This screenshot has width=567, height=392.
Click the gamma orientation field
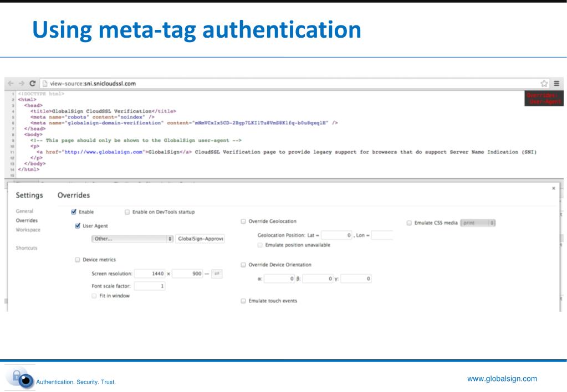[x=356, y=279]
